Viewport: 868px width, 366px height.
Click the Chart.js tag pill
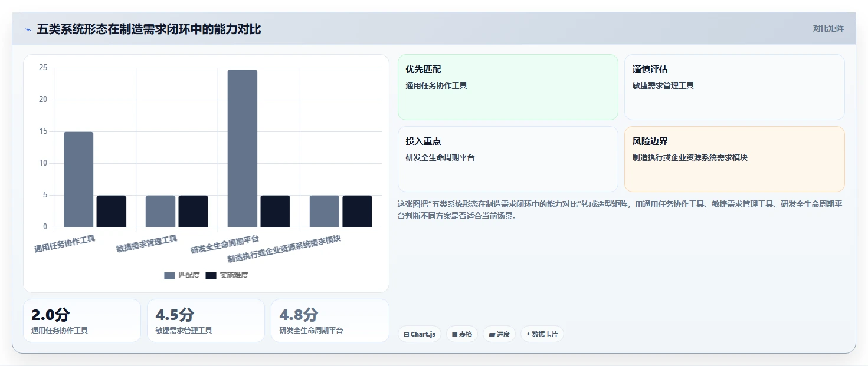420,334
